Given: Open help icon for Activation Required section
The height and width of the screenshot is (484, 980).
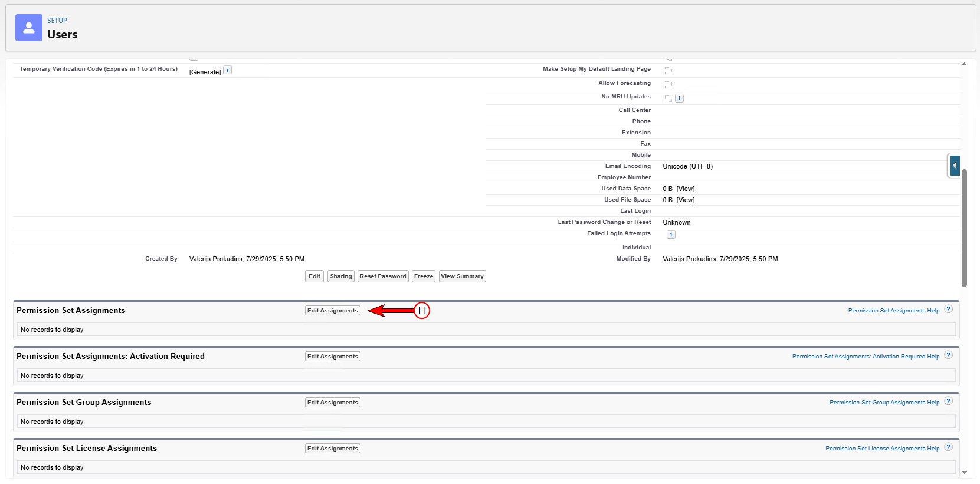Looking at the screenshot, I should coord(948,355).
